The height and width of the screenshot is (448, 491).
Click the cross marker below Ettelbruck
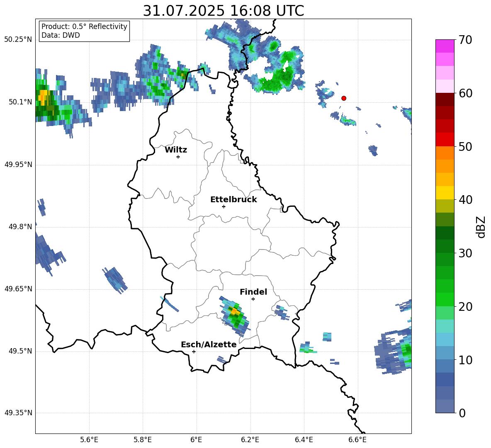224,206
